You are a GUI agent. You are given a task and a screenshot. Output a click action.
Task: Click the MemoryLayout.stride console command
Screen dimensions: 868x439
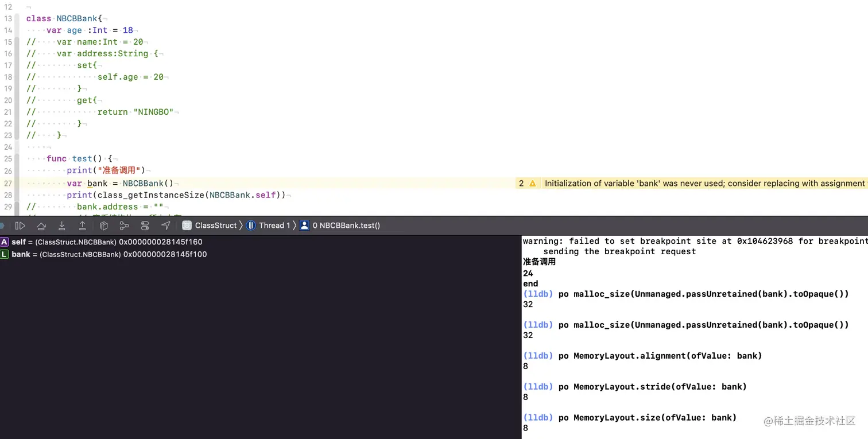pos(635,387)
